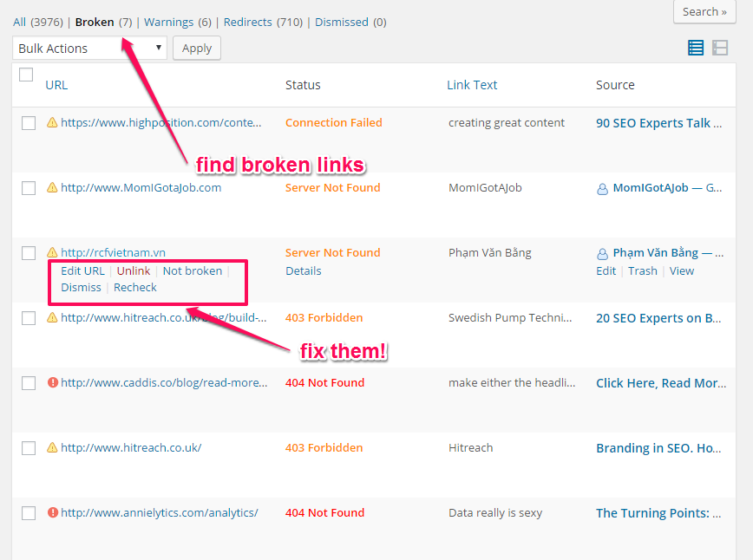The height and width of the screenshot is (560, 753).
Task: Check the caddis.co row checkbox
Action: click(x=29, y=383)
